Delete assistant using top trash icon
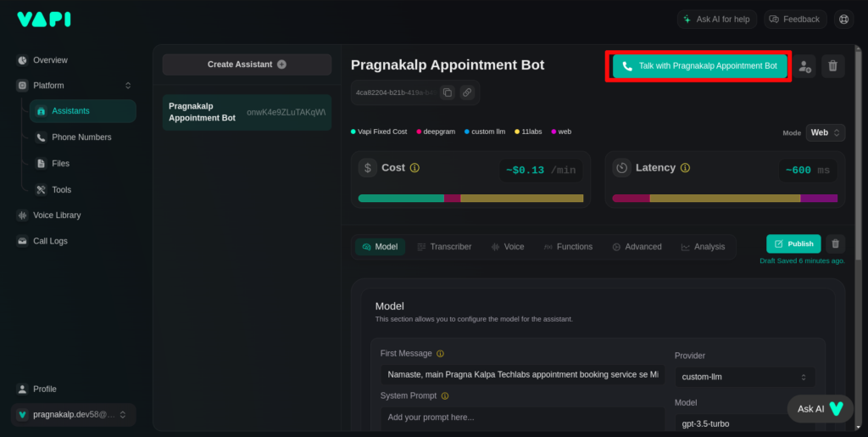The height and width of the screenshot is (437, 868). click(832, 66)
